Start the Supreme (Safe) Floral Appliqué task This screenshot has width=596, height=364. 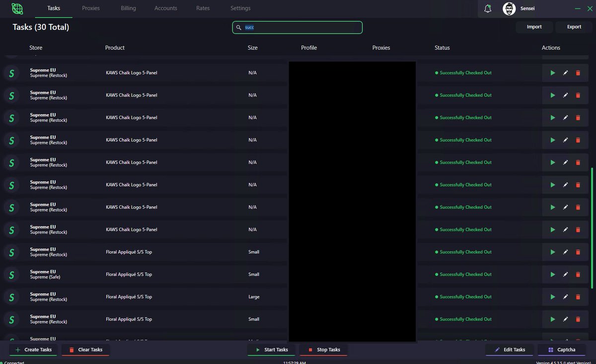coord(553,274)
